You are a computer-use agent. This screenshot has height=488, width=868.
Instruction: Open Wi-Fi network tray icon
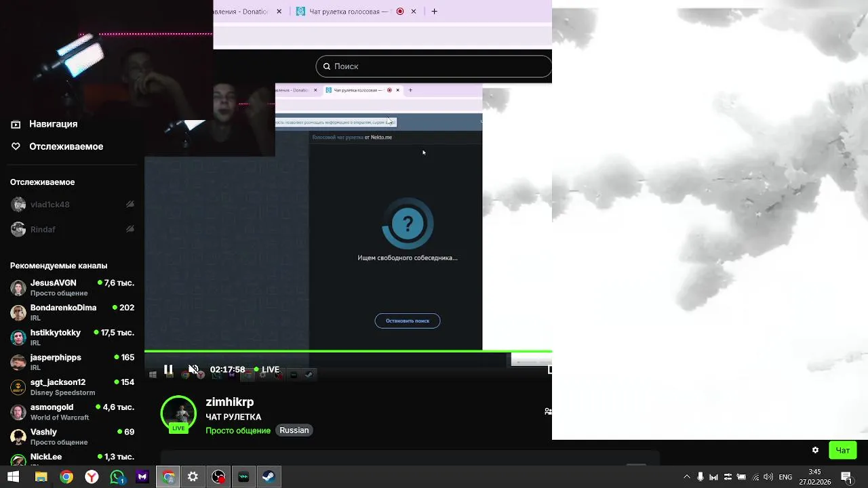[x=755, y=477]
